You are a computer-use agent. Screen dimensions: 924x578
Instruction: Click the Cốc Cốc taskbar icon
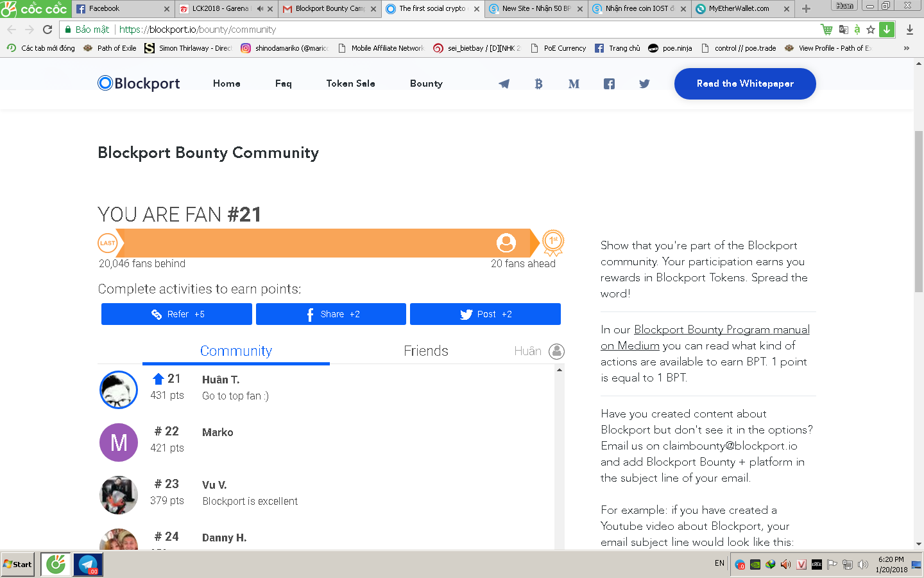[56, 565]
